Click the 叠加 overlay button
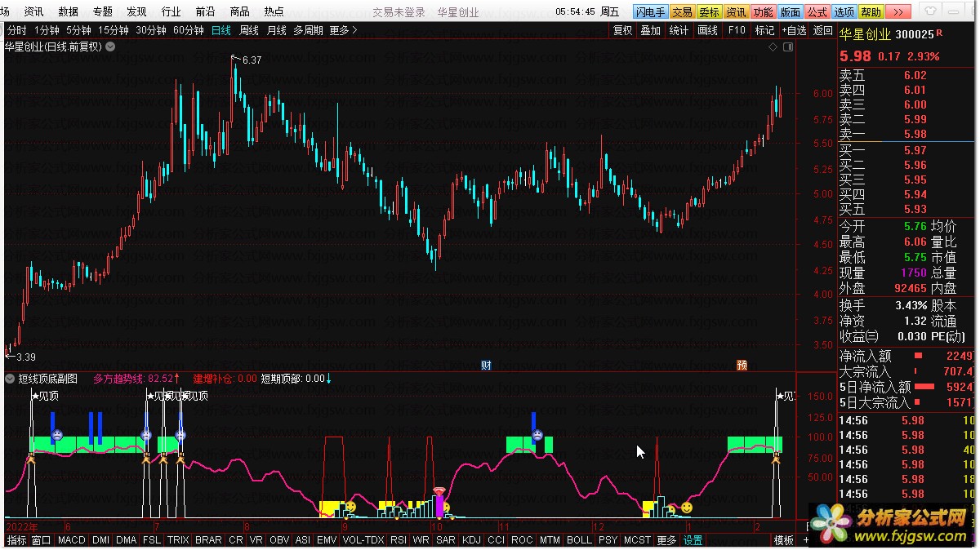This screenshot has height=550, width=980. click(650, 30)
